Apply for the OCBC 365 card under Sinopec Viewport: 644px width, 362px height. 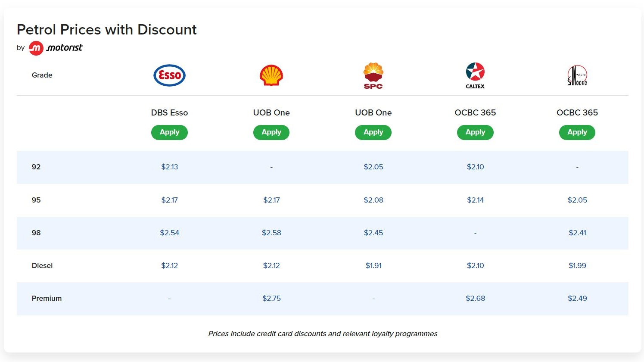click(x=577, y=132)
